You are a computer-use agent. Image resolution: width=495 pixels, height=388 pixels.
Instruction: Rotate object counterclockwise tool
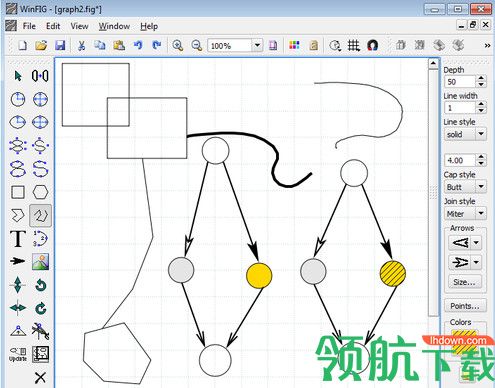[x=40, y=285]
